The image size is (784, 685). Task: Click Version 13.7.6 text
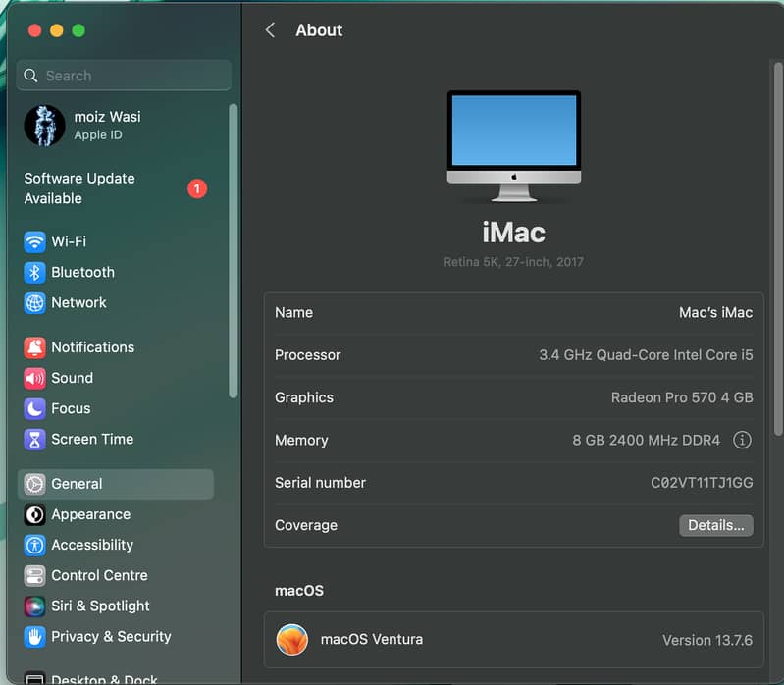coord(707,640)
